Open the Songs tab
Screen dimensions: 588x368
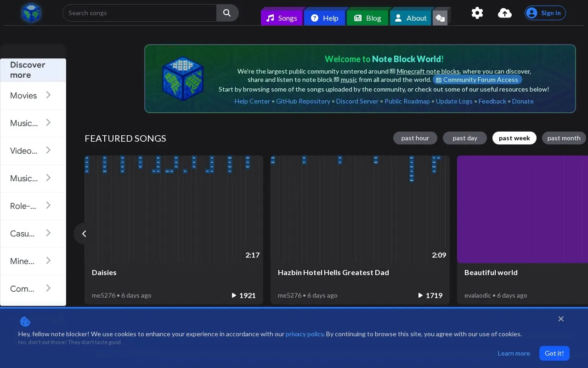point(282,18)
